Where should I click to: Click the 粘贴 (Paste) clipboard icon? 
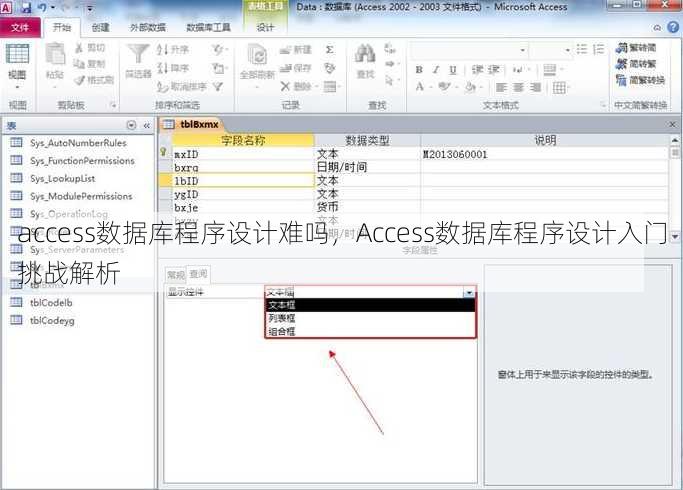(x=55, y=54)
